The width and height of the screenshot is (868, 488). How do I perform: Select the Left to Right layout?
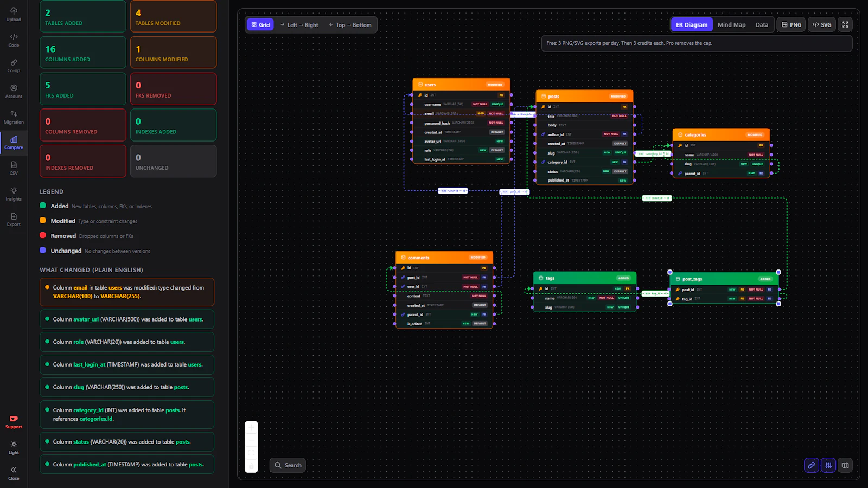[299, 24]
